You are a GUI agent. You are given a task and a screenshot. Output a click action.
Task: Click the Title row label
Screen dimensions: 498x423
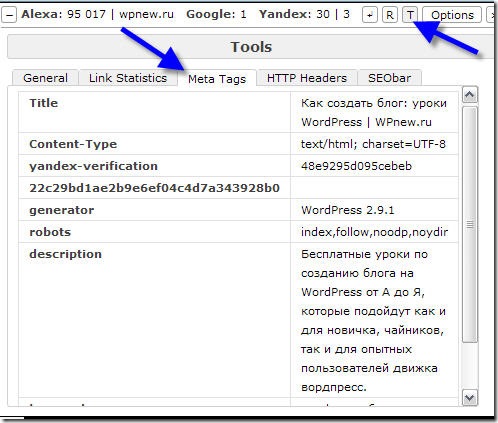click(44, 103)
